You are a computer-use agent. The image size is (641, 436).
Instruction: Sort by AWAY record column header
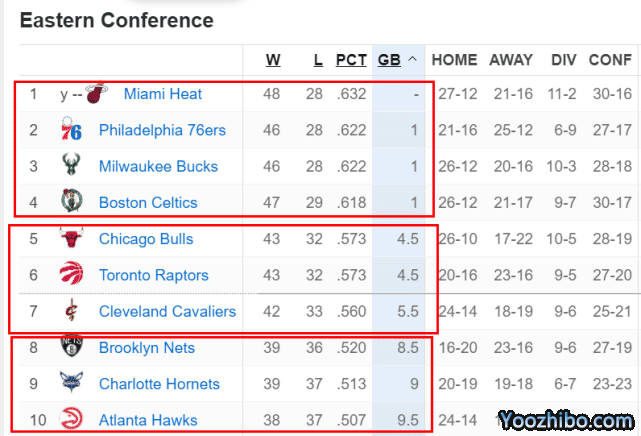[511, 60]
